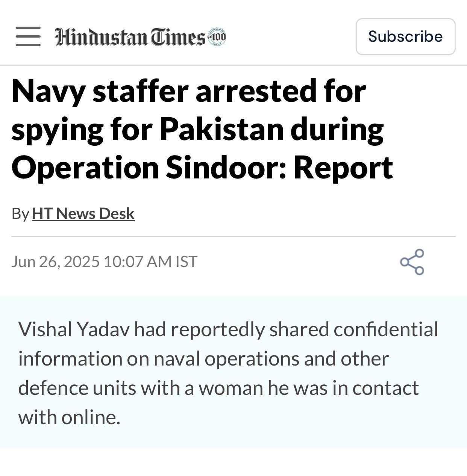Open the HT News Desk author page
Viewport: 467px width, 476px height.
pos(83,213)
